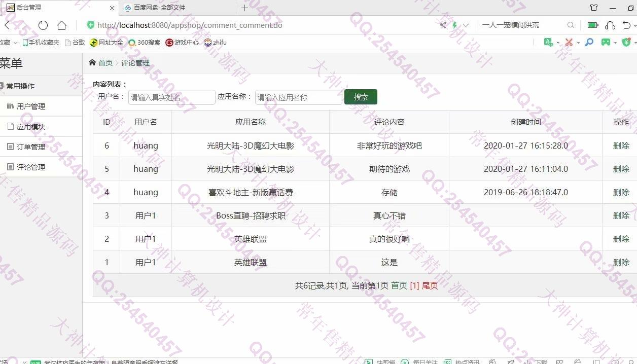The height and width of the screenshot is (364, 637).
Task: Click the magnifier icon in search box
Action: 571,25
